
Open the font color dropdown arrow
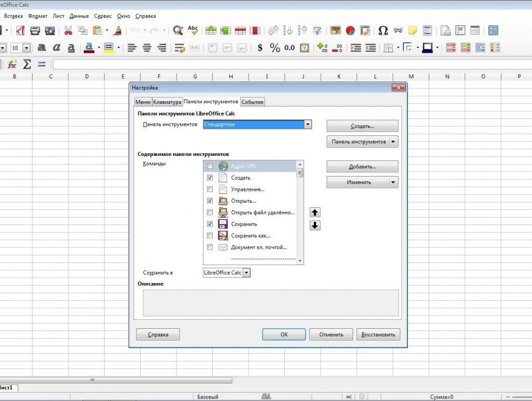(x=98, y=48)
